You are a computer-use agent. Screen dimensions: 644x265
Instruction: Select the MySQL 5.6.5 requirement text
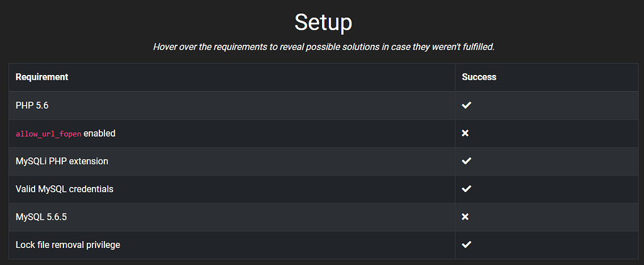[41, 217]
